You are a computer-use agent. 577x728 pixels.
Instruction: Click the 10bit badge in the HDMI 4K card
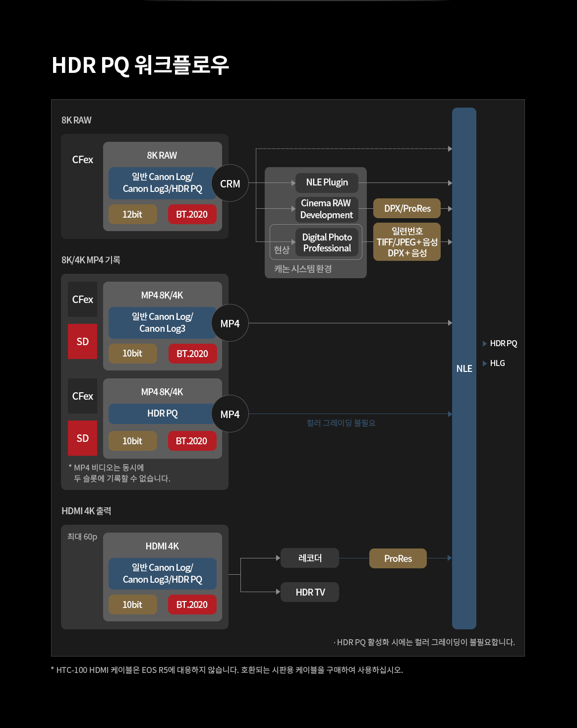[133, 605]
